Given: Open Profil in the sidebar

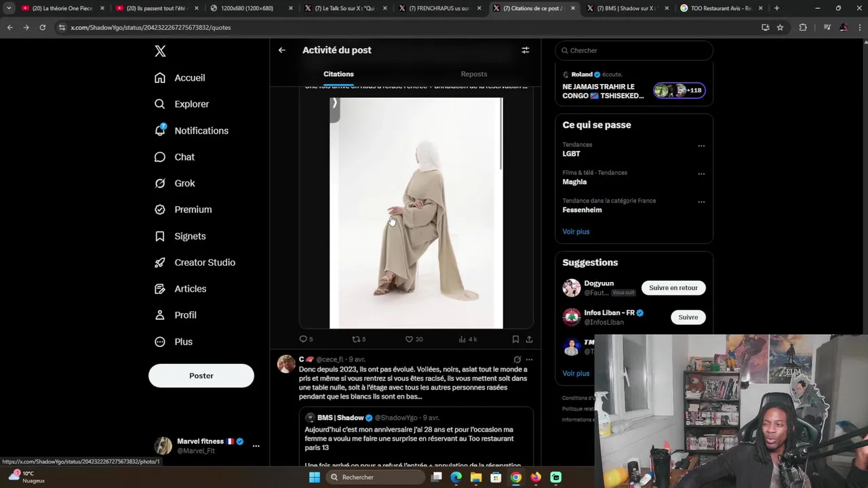Looking at the screenshot, I should point(175,316).
